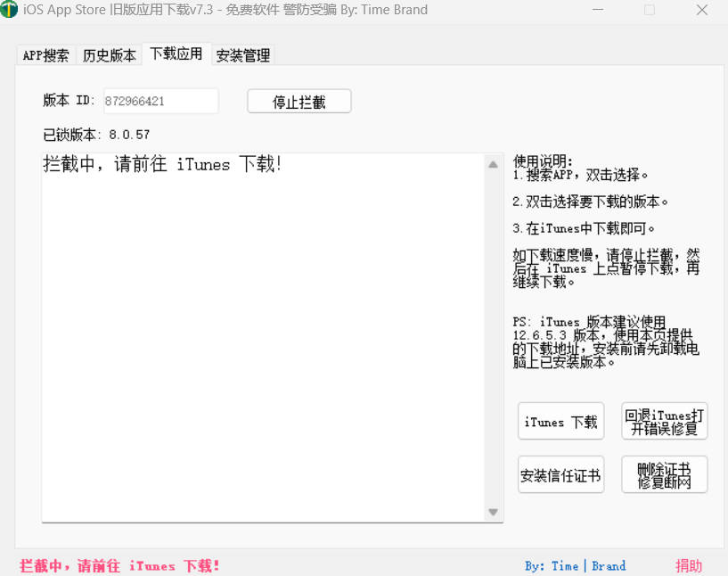The image size is (728, 576).
Task: Go to the 安装管理 tab
Action: (x=243, y=55)
